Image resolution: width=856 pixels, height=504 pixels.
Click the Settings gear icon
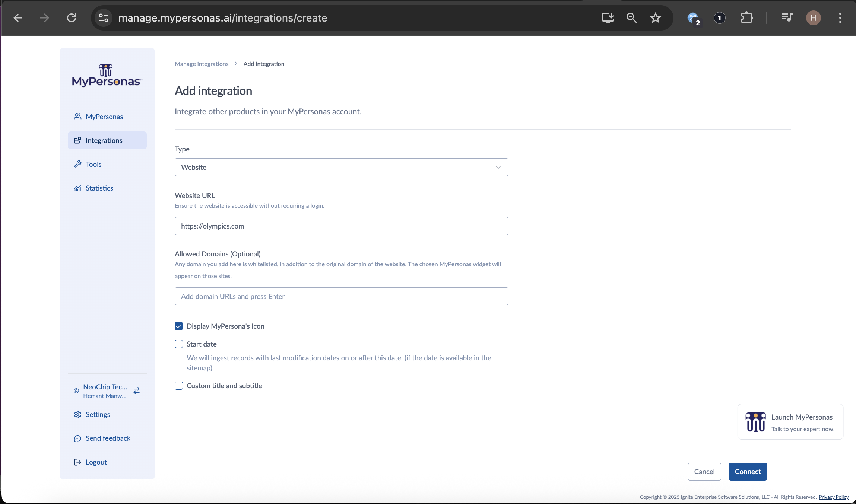coord(77,414)
